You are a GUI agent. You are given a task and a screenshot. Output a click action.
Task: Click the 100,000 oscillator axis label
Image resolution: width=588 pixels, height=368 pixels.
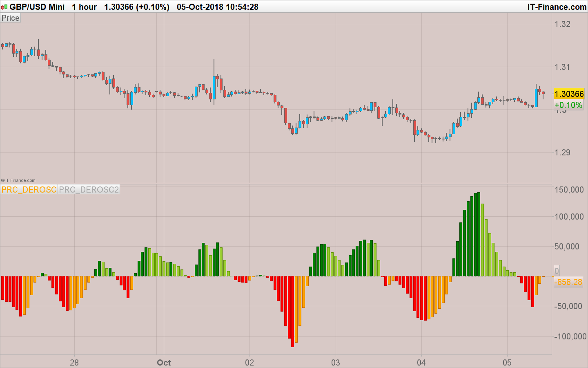pyautogui.click(x=569, y=217)
